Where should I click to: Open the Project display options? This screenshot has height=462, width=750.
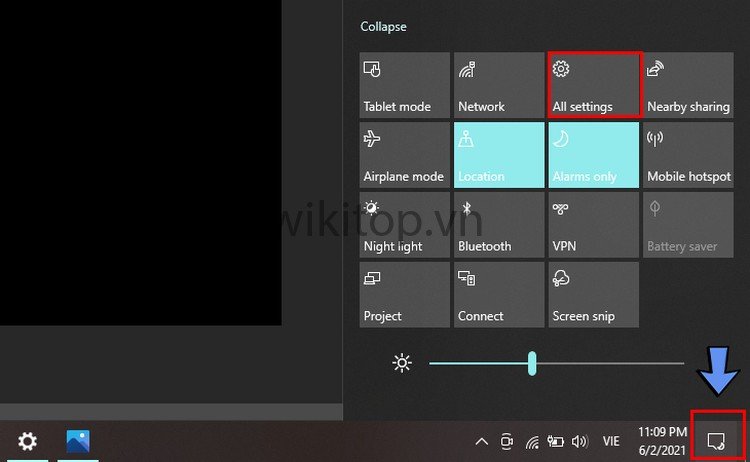(404, 295)
